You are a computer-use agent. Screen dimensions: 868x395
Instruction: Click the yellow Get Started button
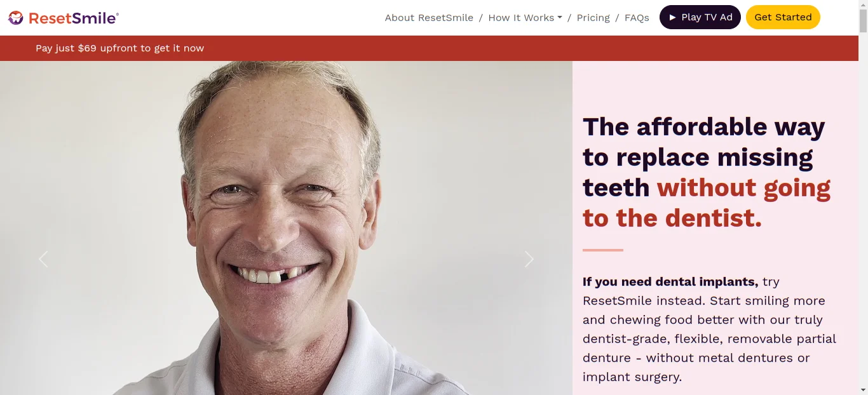pyautogui.click(x=783, y=17)
